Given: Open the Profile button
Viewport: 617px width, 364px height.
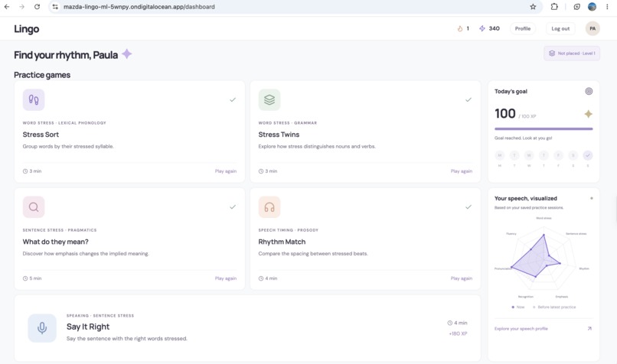Looking at the screenshot, I should point(523,29).
